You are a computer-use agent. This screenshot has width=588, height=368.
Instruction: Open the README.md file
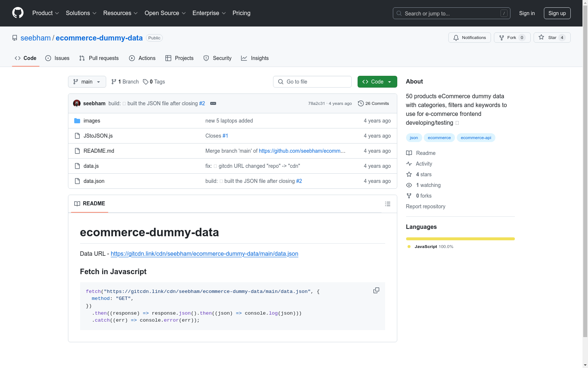(99, 151)
